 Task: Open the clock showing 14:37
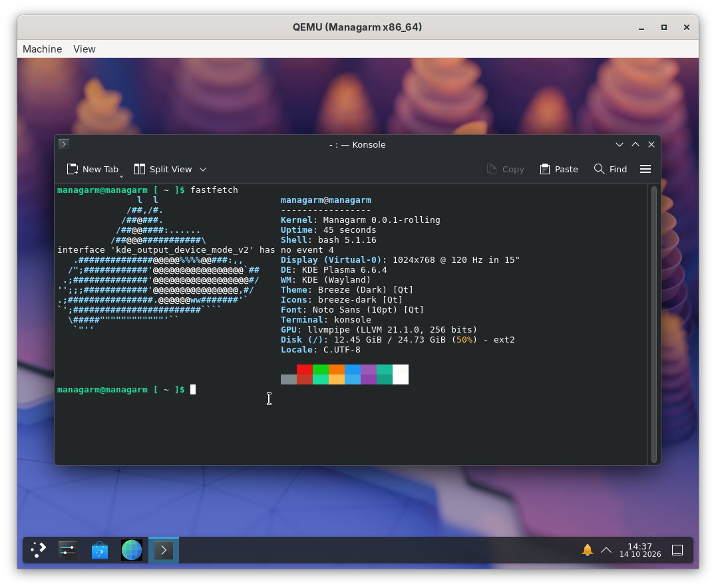pyautogui.click(x=640, y=550)
